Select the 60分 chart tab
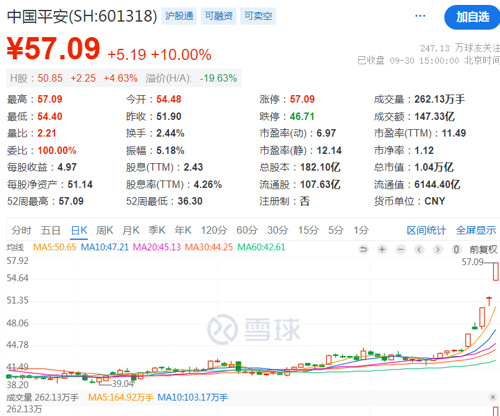Viewport: 500px width, 416px height. (247, 230)
